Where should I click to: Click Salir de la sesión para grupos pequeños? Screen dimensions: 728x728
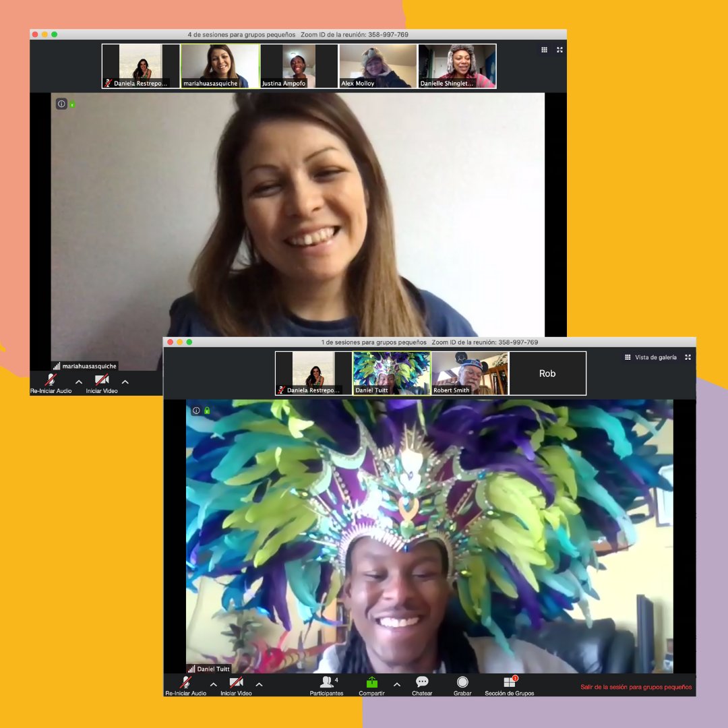pyautogui.click(x=636, y=687)
